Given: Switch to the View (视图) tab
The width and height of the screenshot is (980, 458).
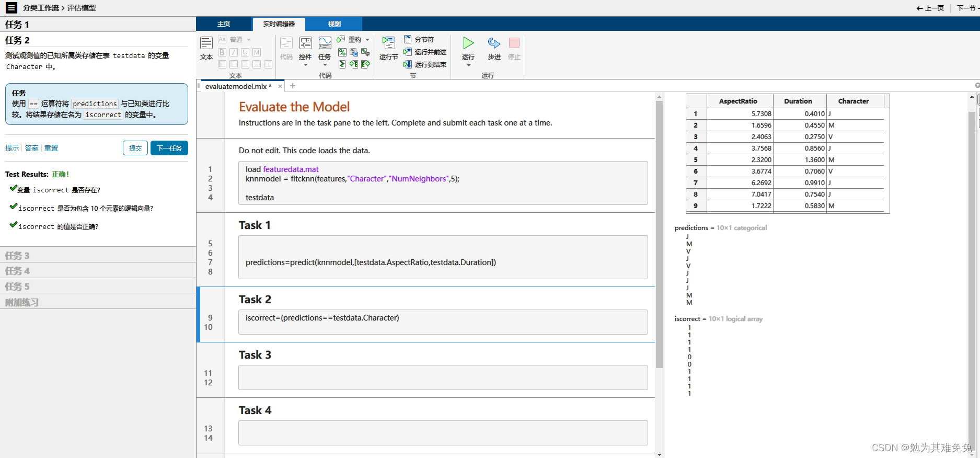Looking at the screenshot, I should point(335,24).
